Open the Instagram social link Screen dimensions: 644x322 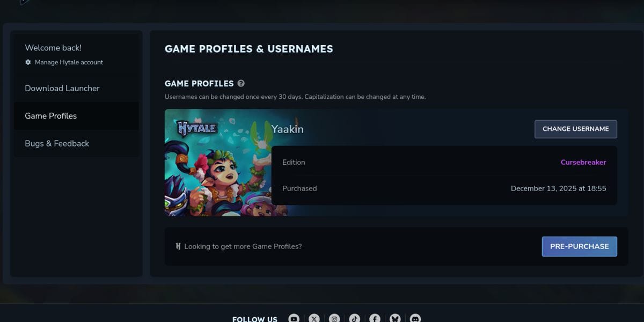point(334,319)
